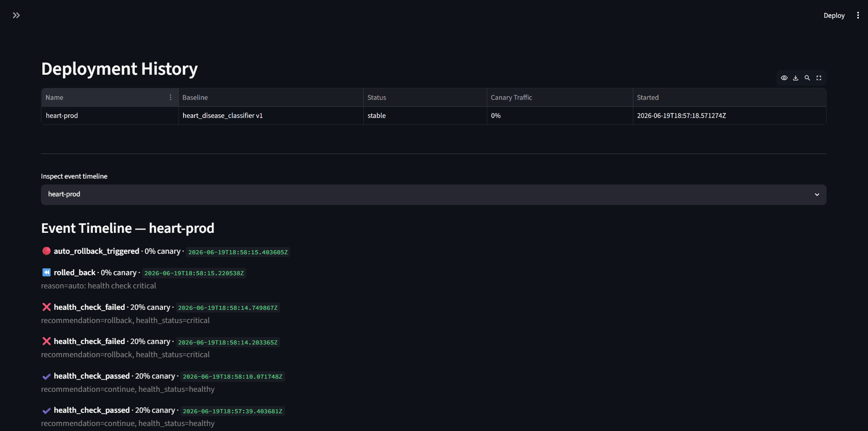Select the 0% canary traffic cell
Screen dimensions: 868x431
560,116
